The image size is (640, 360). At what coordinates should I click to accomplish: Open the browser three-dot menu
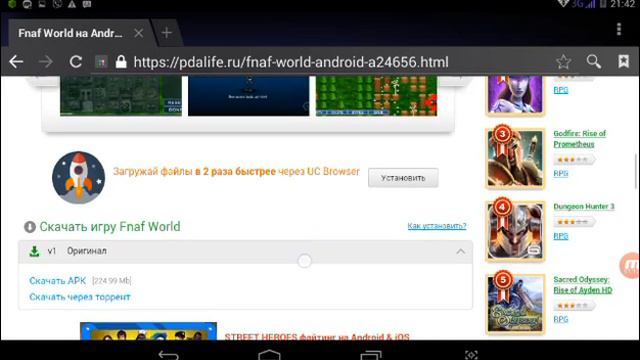click(x=619, y=29)
